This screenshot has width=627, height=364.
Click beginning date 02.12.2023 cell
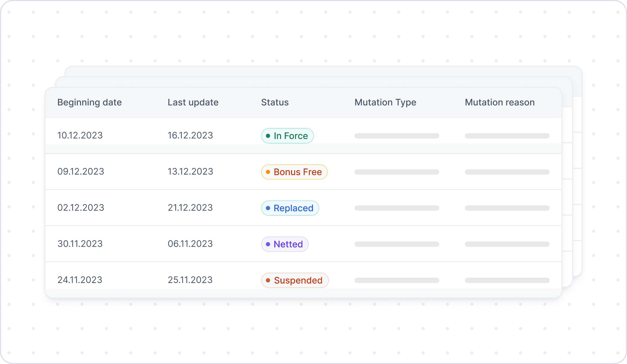81,208
